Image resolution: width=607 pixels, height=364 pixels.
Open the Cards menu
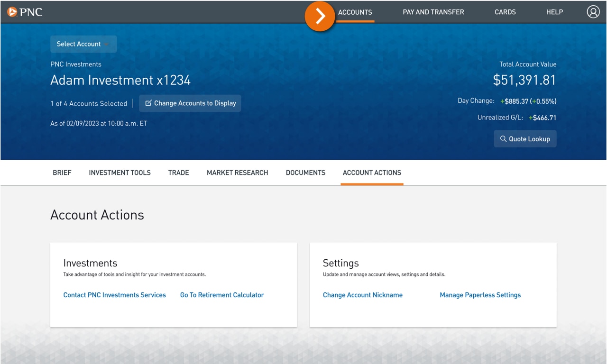click(x=505, y=12)
